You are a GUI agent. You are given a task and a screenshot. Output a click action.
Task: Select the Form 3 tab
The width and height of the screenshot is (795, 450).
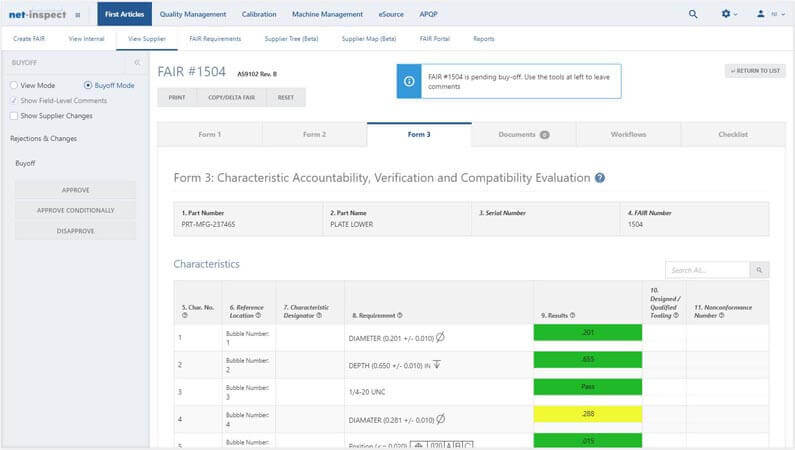click(419, 134)
